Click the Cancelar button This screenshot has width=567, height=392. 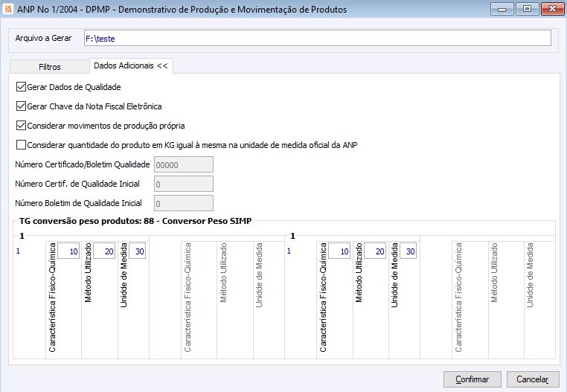click(533, 379)
